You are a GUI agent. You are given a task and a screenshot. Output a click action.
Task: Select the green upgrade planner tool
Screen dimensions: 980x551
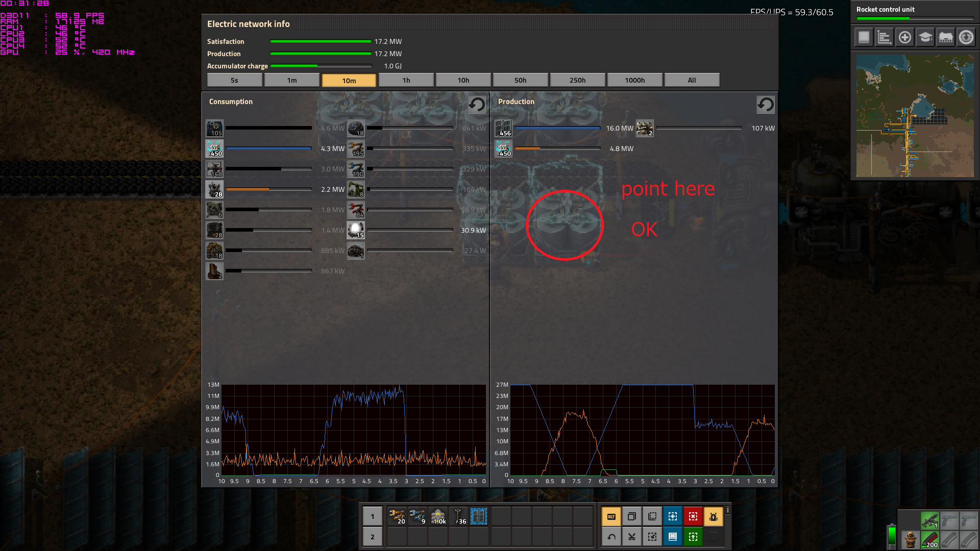(x=693, y=537)
